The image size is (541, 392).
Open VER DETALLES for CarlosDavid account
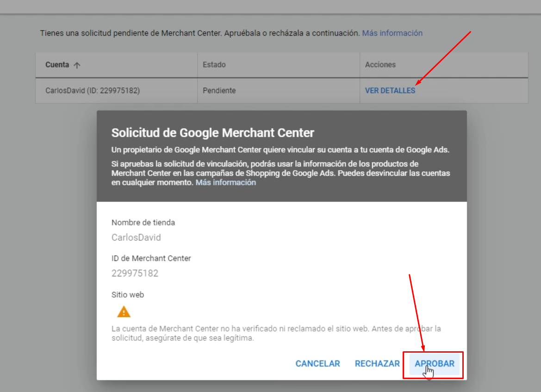pos(390,91)
